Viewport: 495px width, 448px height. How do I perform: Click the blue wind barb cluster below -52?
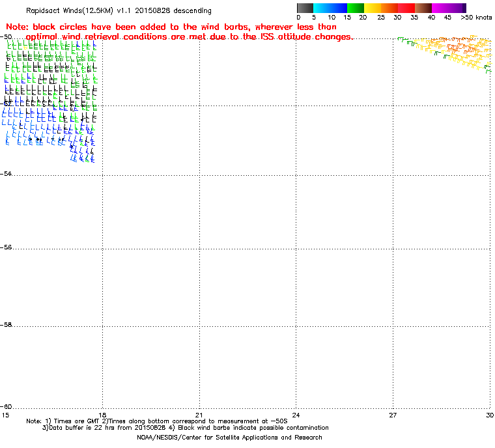point(49,134)
